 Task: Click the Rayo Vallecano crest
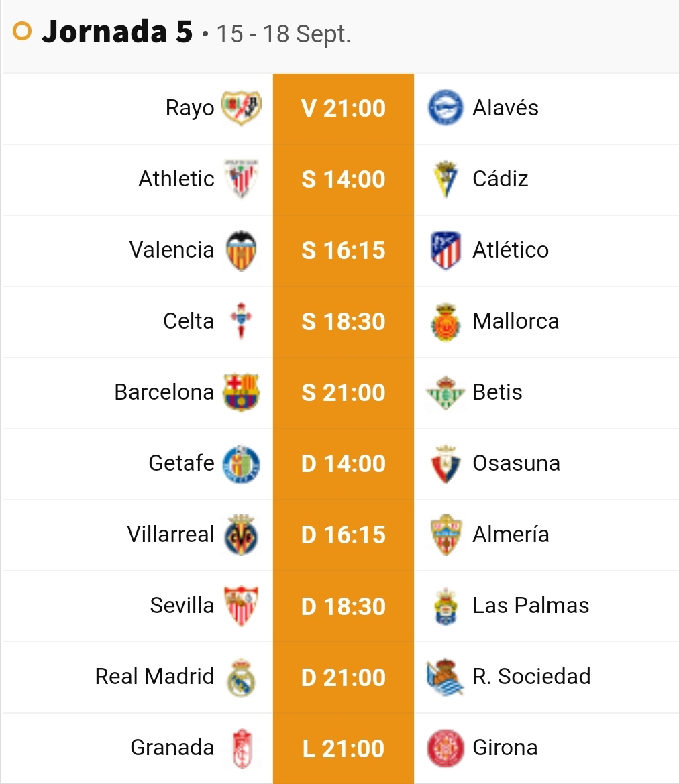[x=241, y=107]
